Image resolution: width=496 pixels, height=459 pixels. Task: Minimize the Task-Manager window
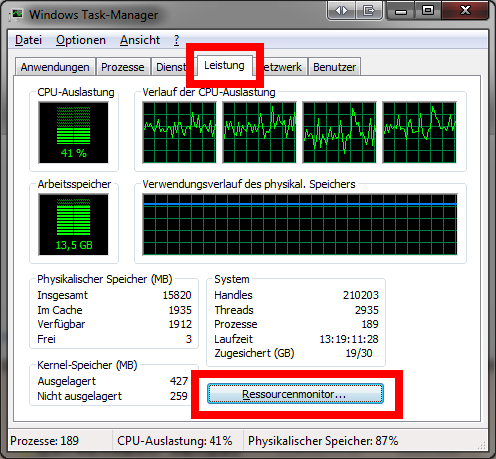(401, 11)
